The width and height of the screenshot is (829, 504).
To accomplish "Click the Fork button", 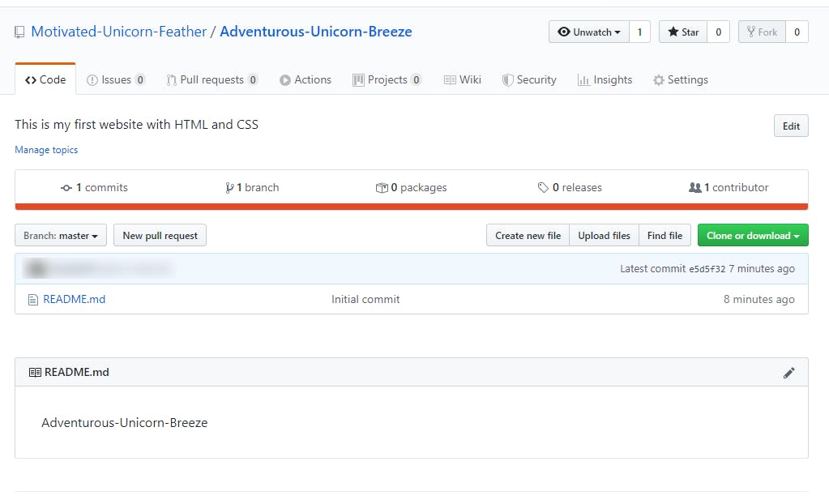I will [x=762, y=32].
